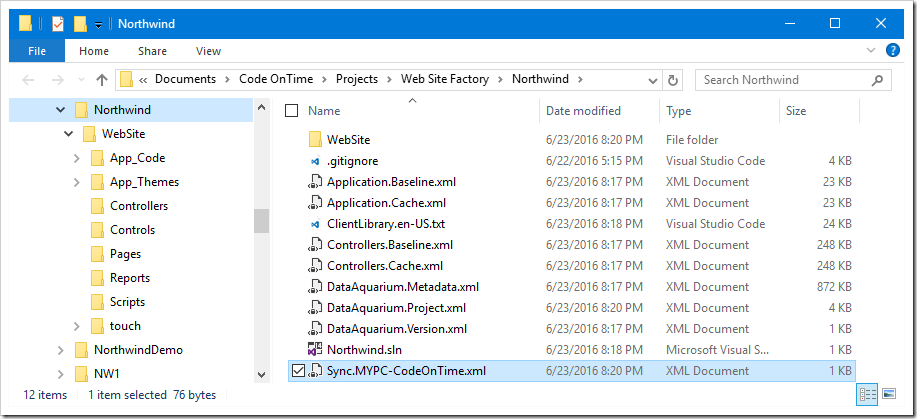This screenshot has height=419, width=917.
Task: Refresh the Northwind folder view
Action: coord(673,80)
